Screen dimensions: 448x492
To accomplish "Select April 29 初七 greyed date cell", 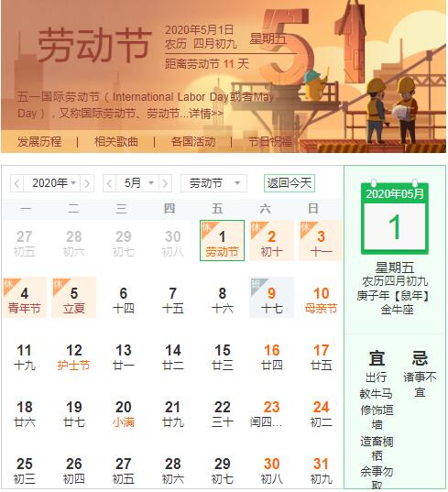I will tap(124, 241).
